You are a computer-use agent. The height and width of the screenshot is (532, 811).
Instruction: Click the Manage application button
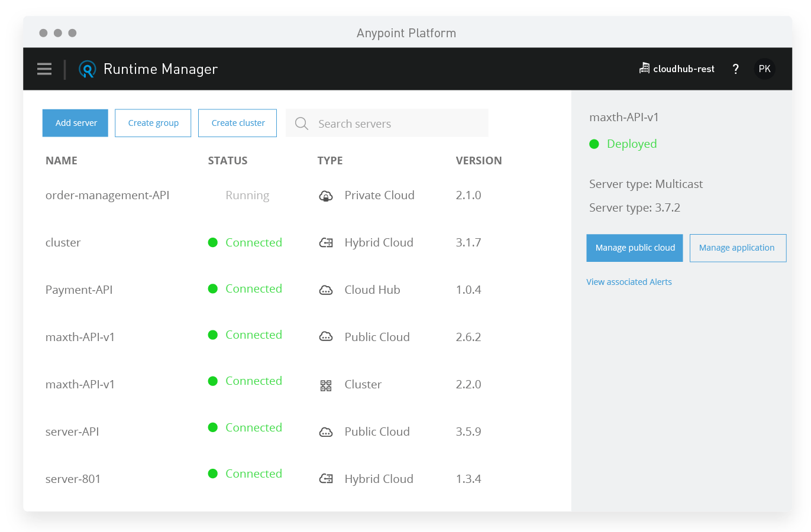click(x=737, y=248)
